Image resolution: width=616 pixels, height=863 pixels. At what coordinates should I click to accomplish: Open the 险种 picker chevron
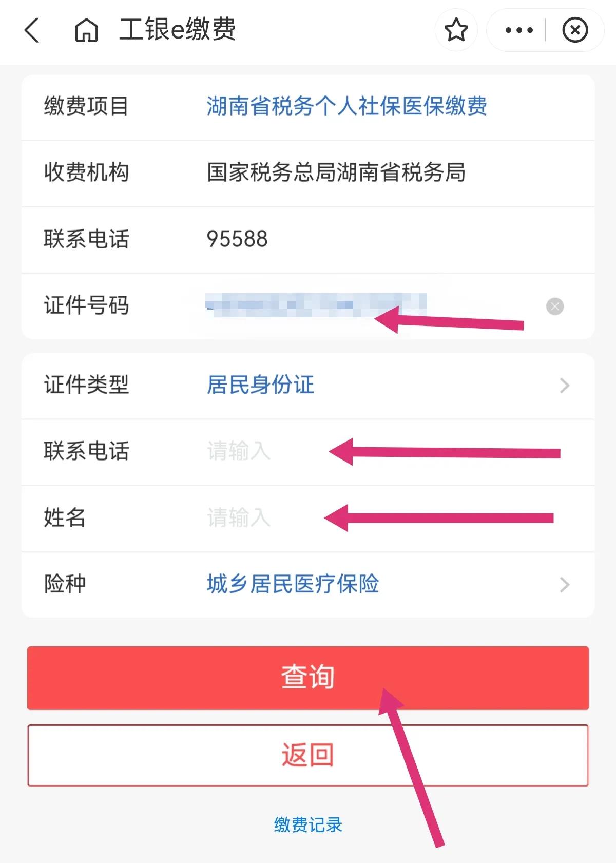click(565, 584)
